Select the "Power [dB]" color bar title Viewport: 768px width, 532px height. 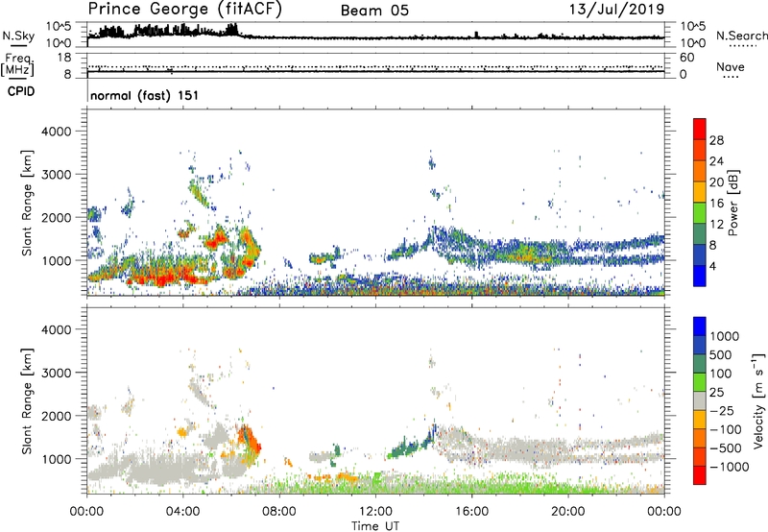tap(733, 203)
